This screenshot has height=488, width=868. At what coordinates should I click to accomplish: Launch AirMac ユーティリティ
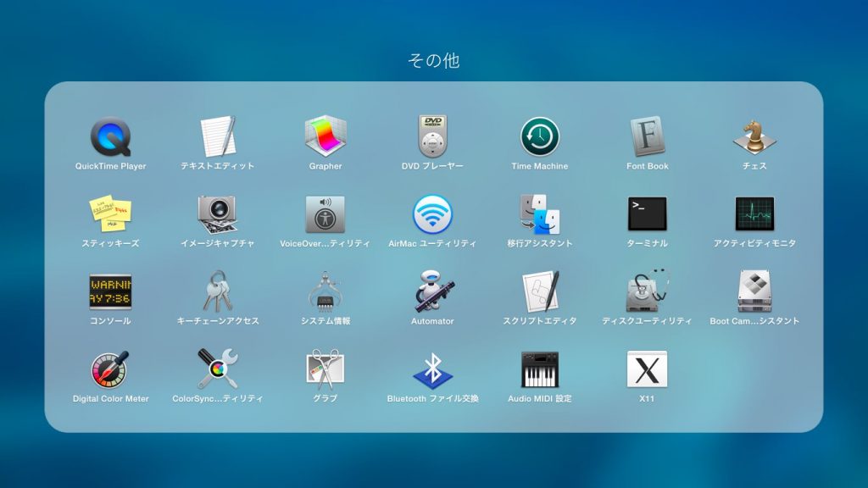tap(432, 214)
